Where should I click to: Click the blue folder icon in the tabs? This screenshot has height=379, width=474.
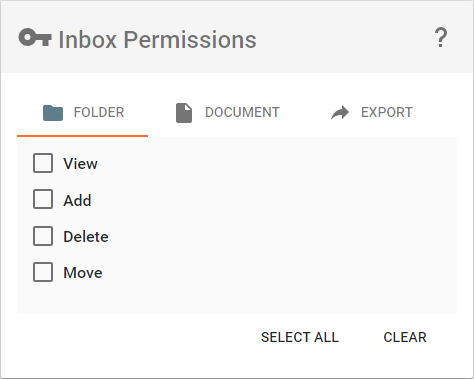pos(53,113)
